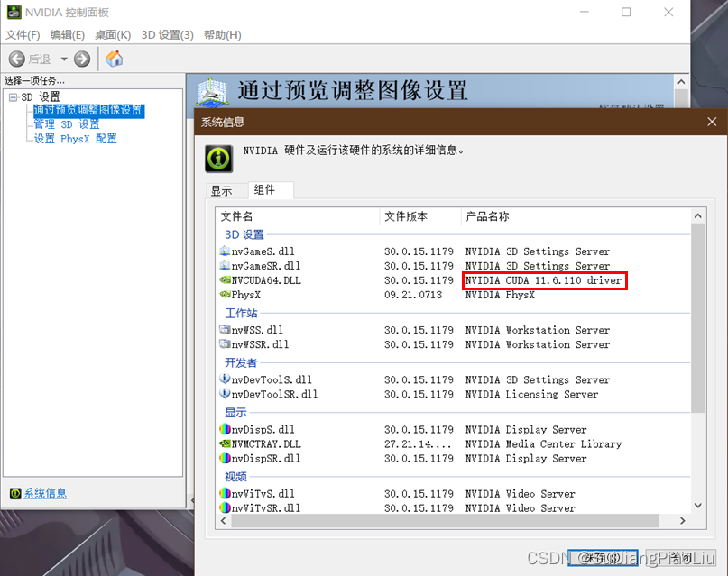Viewport: 728px width, 576px height.
Task: Select 管理 3D 设置 tree item
Action: 67,124
